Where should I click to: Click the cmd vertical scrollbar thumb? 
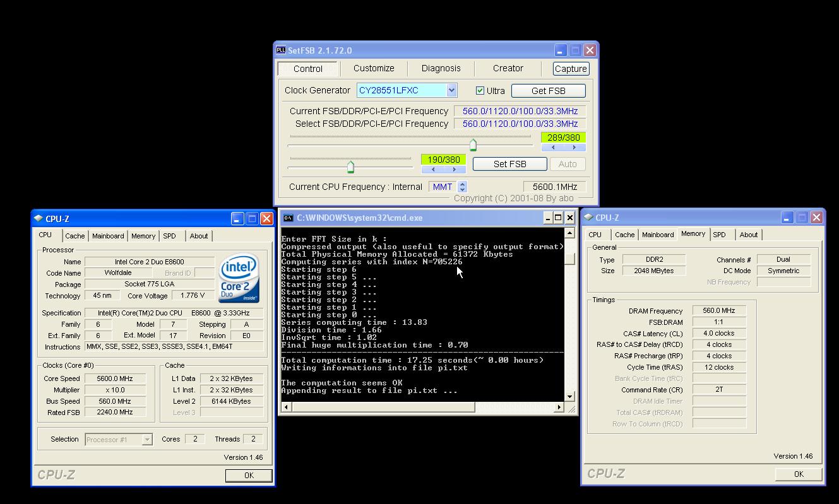569,259
